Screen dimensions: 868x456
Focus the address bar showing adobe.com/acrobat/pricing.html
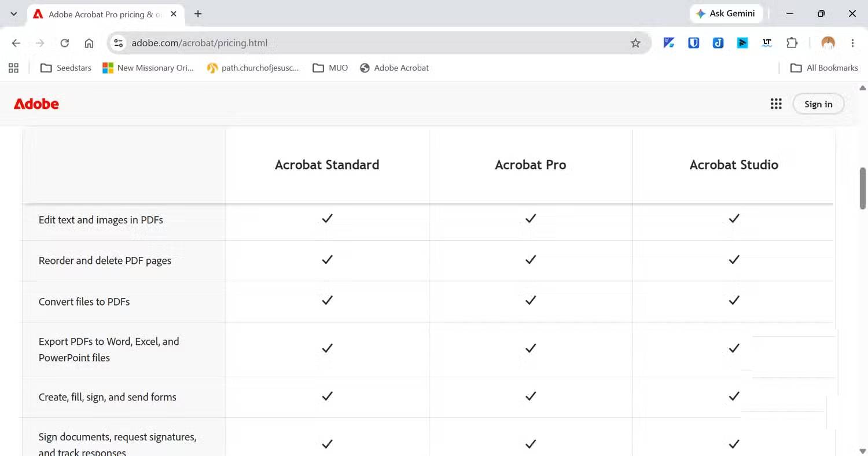[x=379, y=43]
